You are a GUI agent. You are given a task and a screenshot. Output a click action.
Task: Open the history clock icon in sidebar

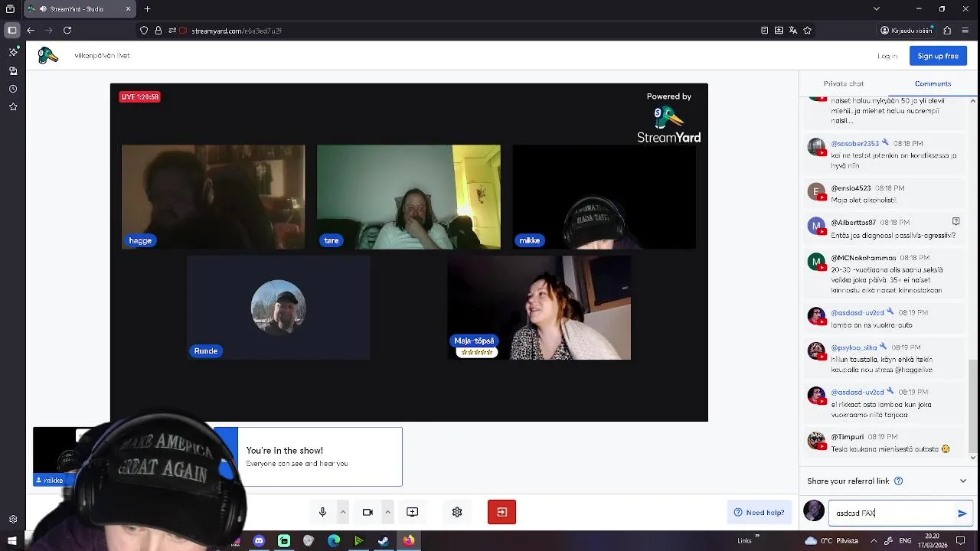(x=13, y=89)
